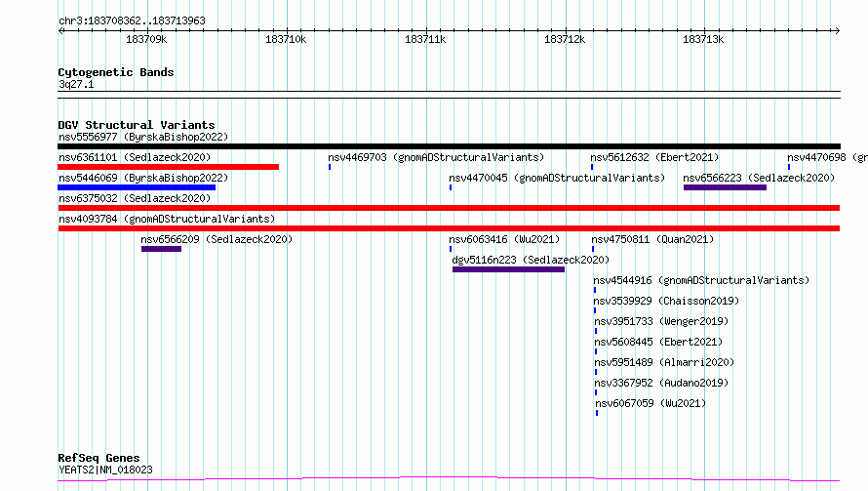Open the nsv3951733 (Wenger2019) label
The image size is (868, 491).
click(x=661, y=321)
